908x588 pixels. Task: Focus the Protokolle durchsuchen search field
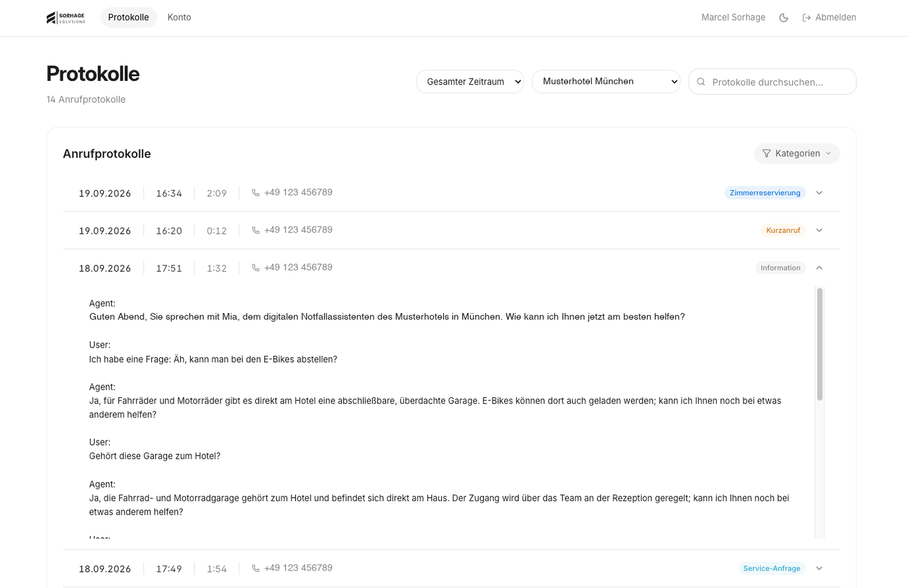[772, 81]
